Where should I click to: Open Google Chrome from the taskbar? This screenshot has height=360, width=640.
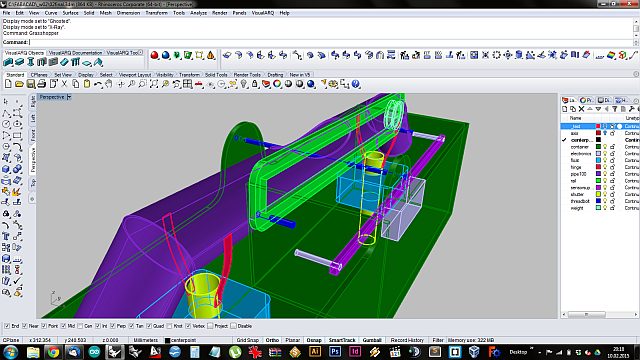pos(53,352)
